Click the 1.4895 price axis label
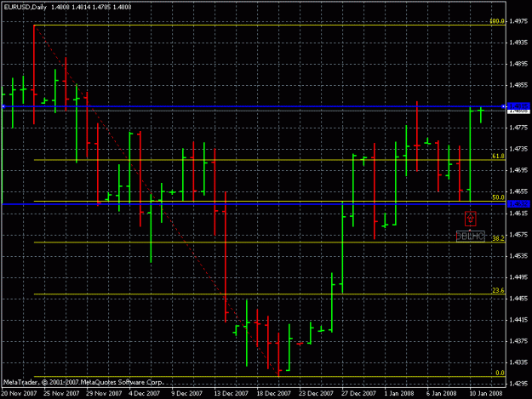The width and height of the screenshot is (532, 399). pos(518,64)
